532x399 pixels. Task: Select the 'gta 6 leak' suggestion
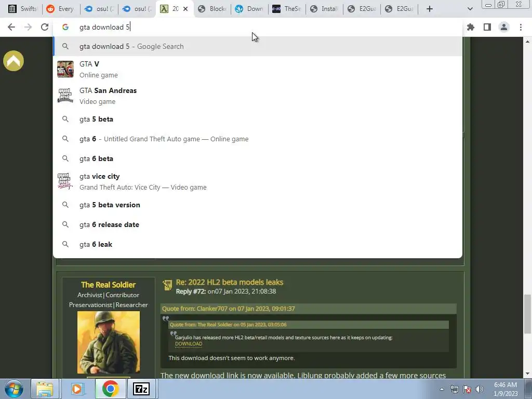tap(258, 244)
